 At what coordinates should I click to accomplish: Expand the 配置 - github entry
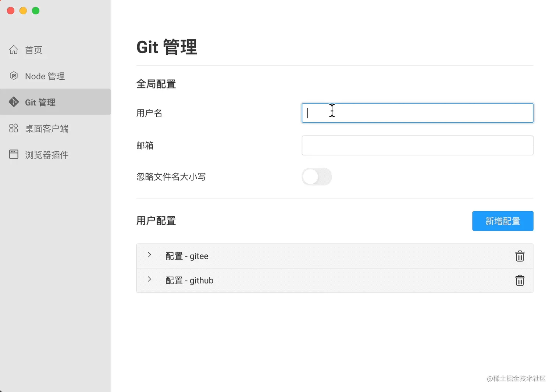coord(149,280)
